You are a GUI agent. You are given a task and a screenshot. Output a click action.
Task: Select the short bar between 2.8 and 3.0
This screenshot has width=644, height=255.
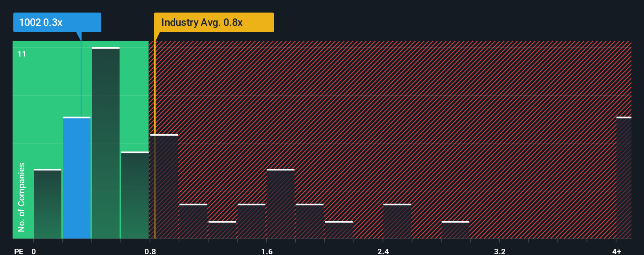click(456, 230)
